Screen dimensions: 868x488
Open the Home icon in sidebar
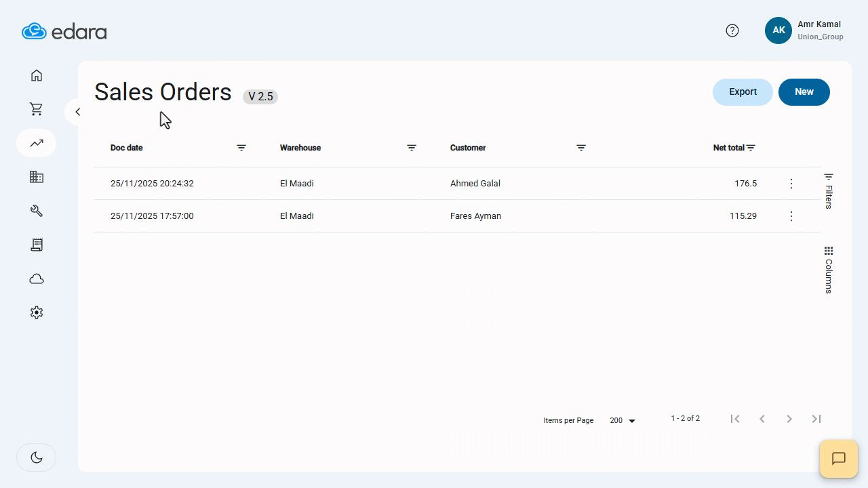[37, 75]
